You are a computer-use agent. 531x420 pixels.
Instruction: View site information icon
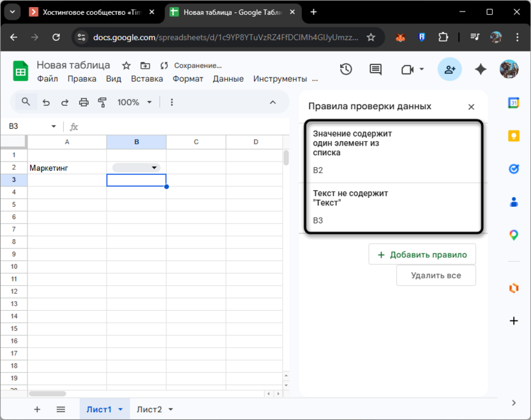point(81,37)
